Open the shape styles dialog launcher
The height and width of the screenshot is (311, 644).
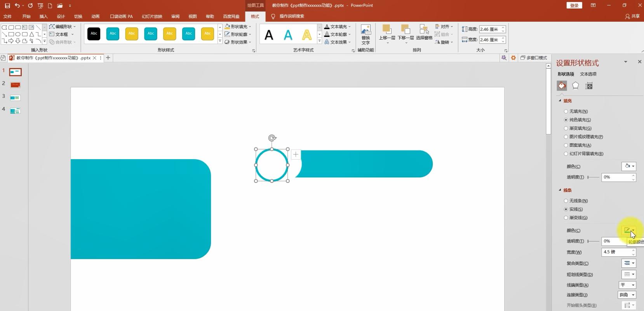[x=254, y=51]
